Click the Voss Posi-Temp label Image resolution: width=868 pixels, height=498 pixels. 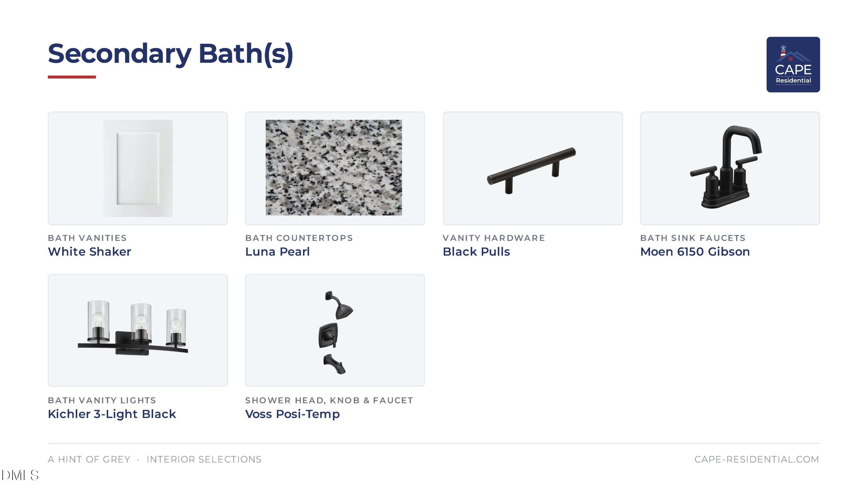[x=293, y=414]
